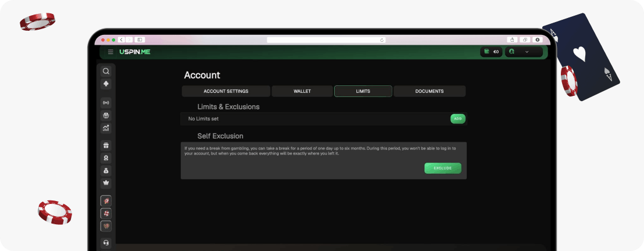Open the casino club-suit icon in sidebar
Image resolution: width=644 pixels, height=251 pixels.
point(106,84)
